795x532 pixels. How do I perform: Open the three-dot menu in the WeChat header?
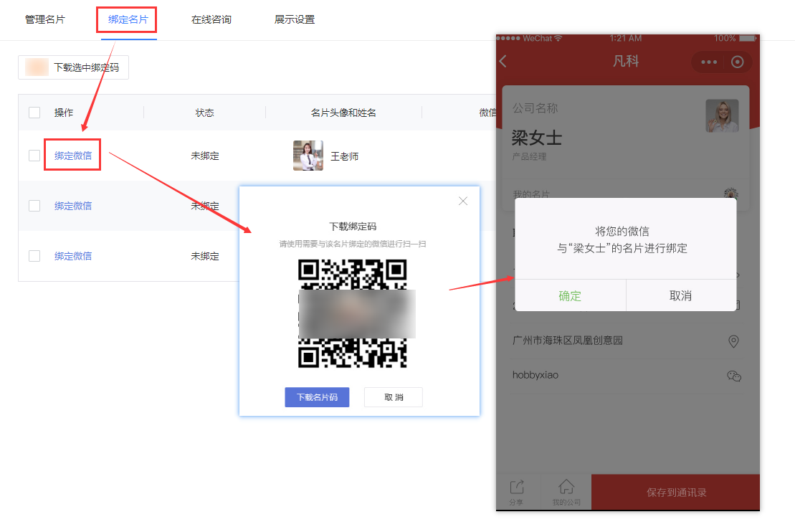pyautogui.click(x=709, y=62)
